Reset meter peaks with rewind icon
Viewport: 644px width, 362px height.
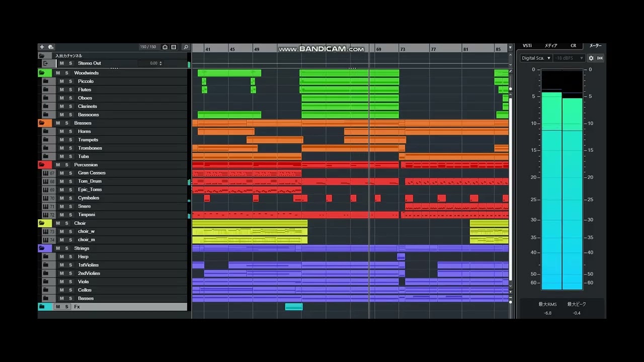600,58
